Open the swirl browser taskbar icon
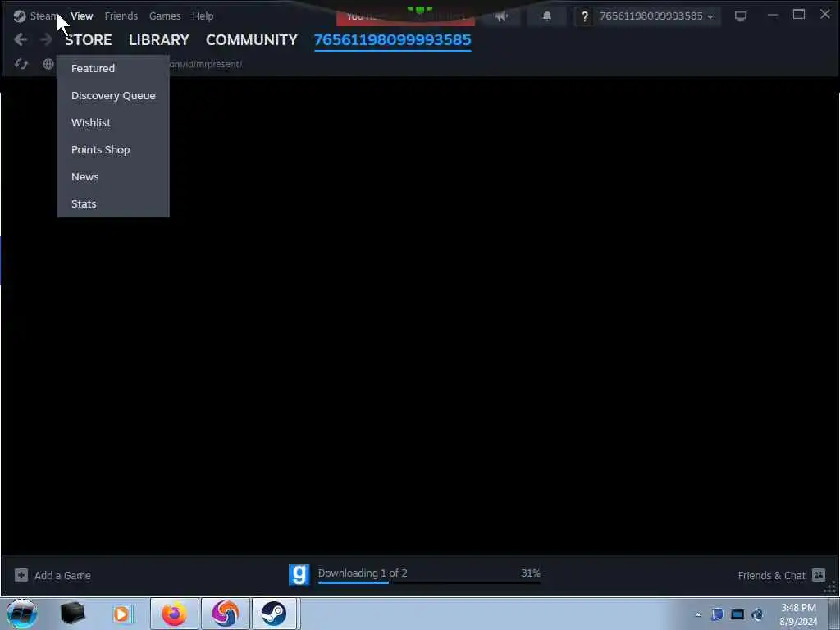840x630 pixels. (x=225, y=614)
